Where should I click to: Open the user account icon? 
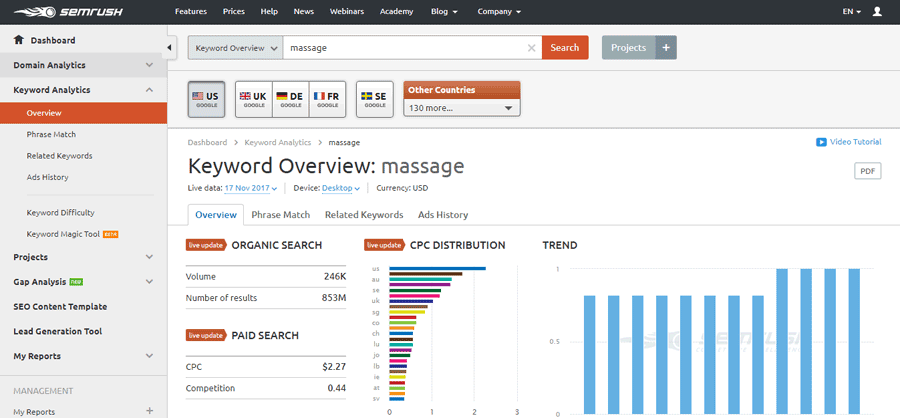(x=876, y=11)
